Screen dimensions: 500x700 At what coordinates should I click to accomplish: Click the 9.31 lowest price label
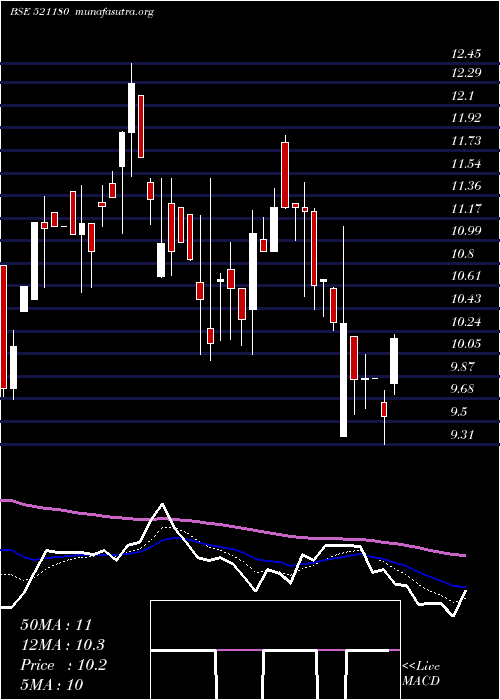pyautogui.click(x=463, y=434)
